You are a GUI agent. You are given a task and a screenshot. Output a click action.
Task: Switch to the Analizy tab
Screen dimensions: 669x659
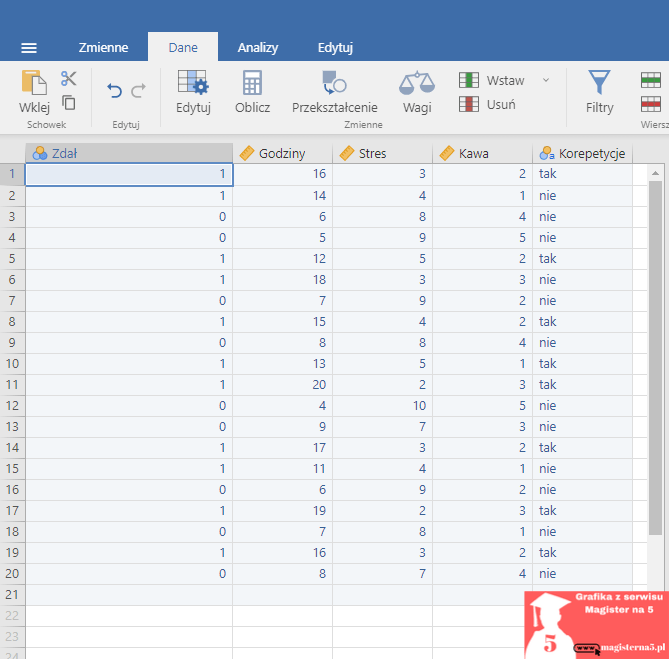click(x=257, y=47)
